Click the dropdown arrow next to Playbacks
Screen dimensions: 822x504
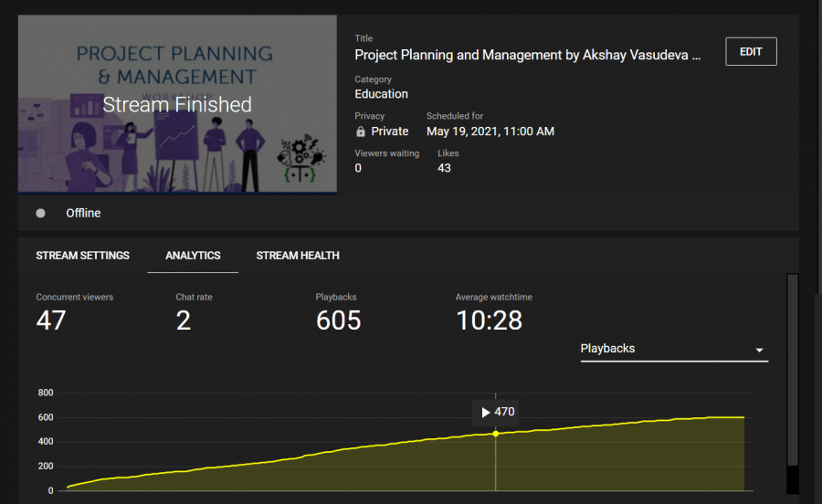[758, 350]
